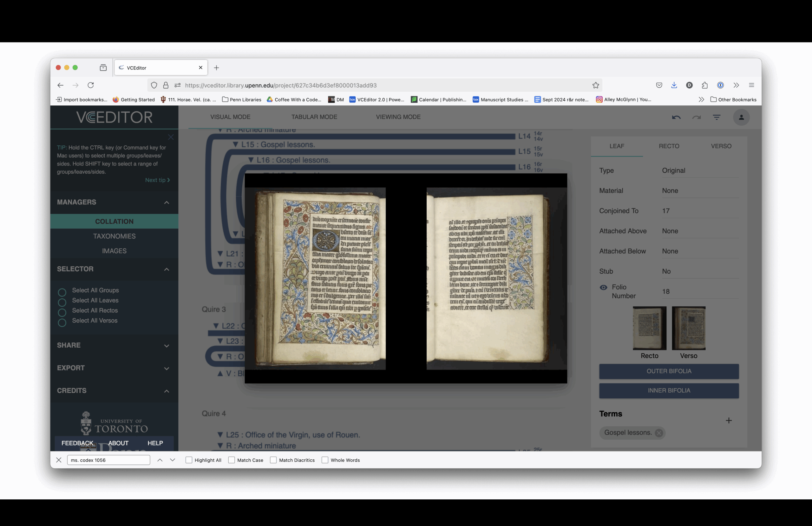Click the Next tip link
The height and width of the screenshot is (526, 812).
157,180
